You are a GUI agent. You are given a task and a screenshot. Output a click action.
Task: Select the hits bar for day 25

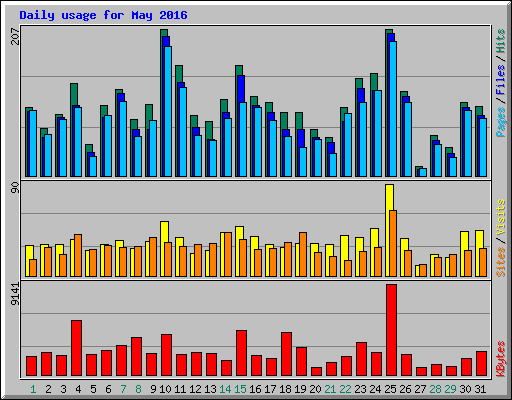387,103
